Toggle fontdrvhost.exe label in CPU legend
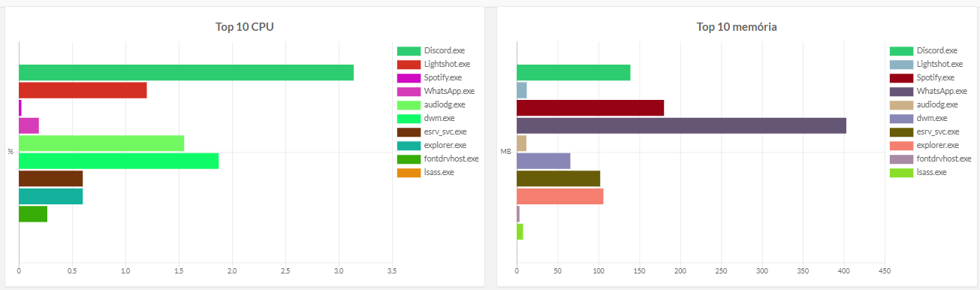 pos(451,159)
